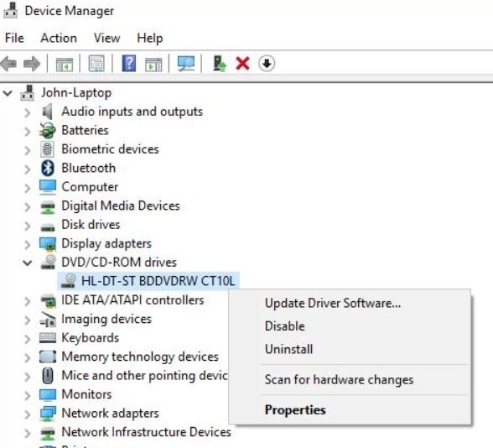Screen dimensions: 493x448
Task: Click the blue question mark help icon
Action: [129, 63]
